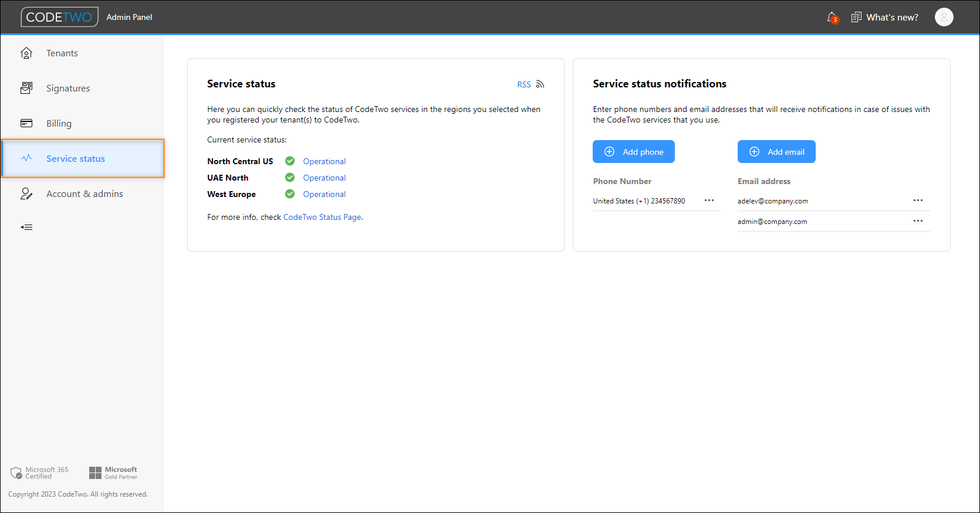This screenshot has height=513, width=980.
Task: Click the Microsoft 365 Certified badge
Action: point(39,473)
